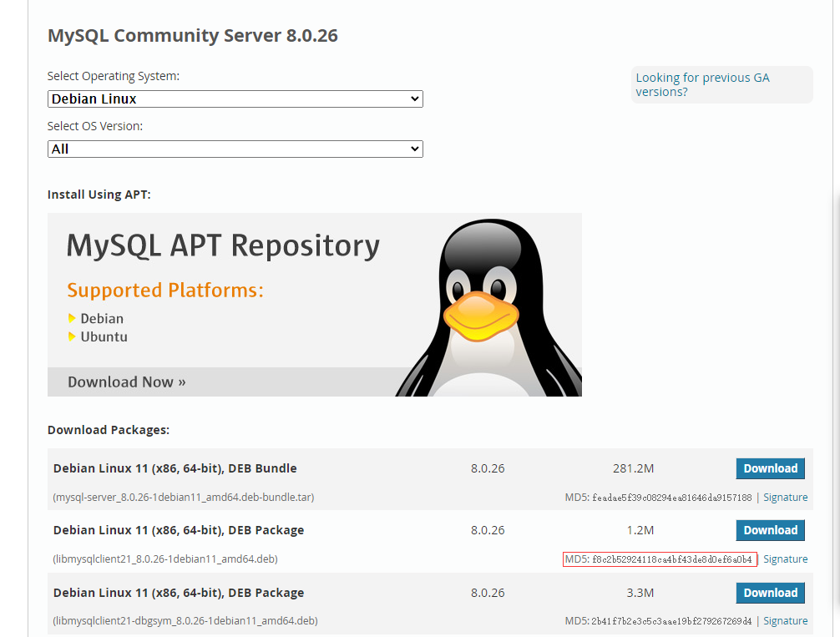Open Signature link for libmysqlclient21_8.0.26 package
The width and height of the screenshot is (840, 637).
click(x=786, y=559)
